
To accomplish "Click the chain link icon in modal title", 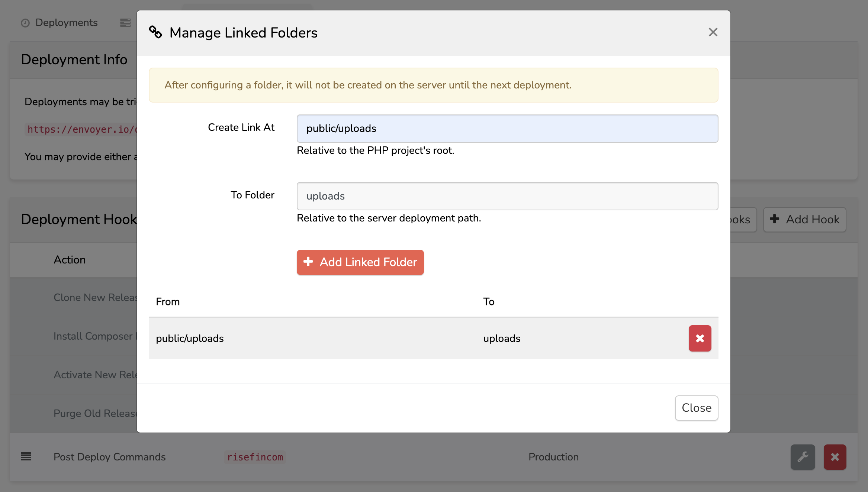I will (x=155, y=32).
